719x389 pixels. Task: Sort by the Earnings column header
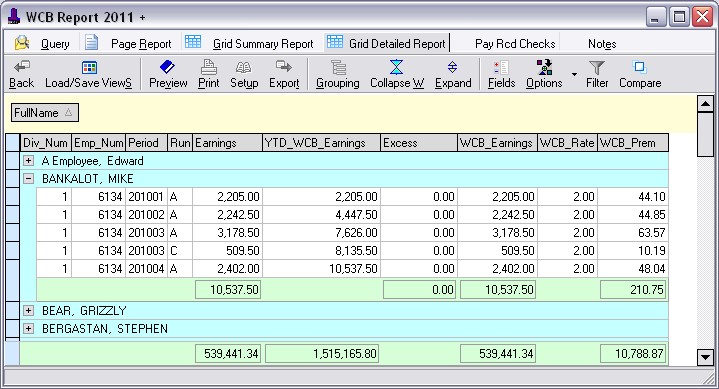pyautogui.click(x=227, y=143)
